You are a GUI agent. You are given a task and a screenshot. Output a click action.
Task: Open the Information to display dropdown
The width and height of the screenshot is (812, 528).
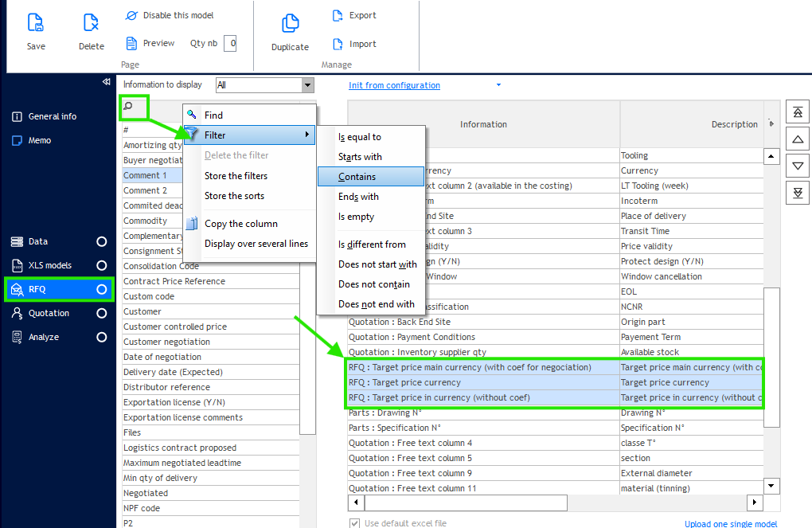(x=307, y=85)
